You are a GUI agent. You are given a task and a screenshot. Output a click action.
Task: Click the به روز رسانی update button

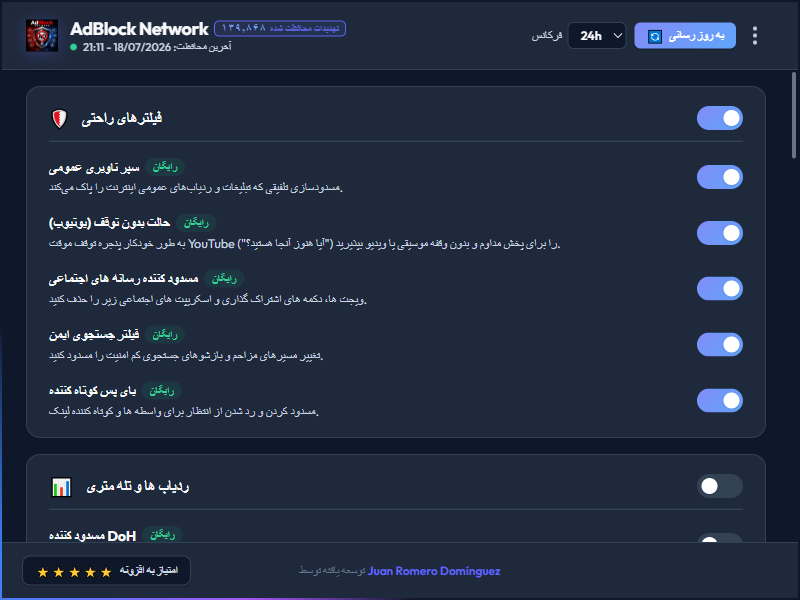[685, 36]
